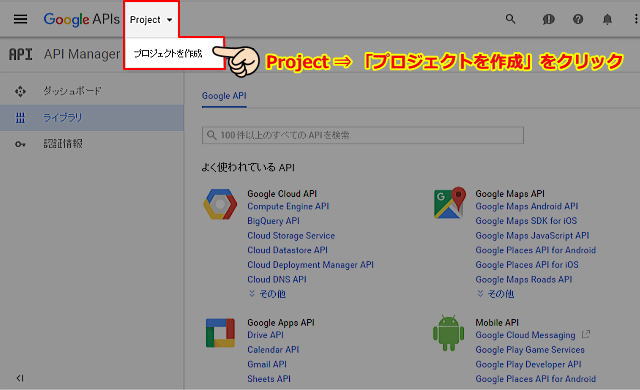This screenshot has width=640, height=390.
Task: Open Google Places API for Android under Mobile
Action: [x=536, y=379]
